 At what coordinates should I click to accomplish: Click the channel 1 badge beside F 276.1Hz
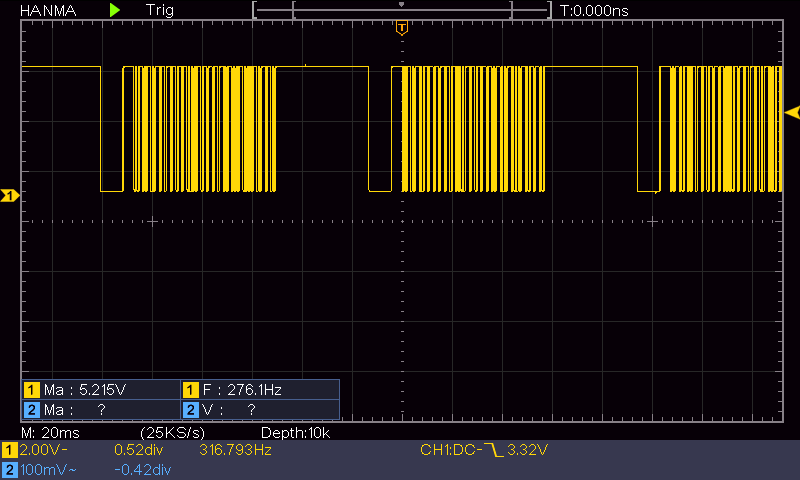191,390
